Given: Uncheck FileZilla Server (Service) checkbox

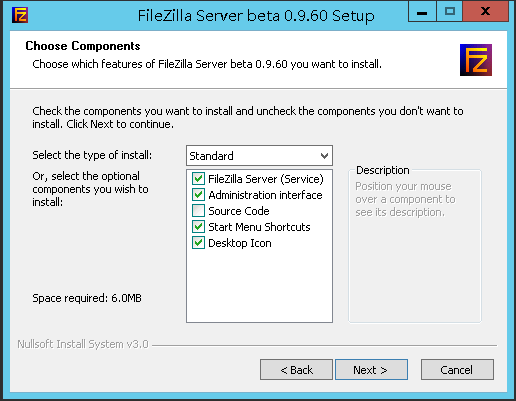Looking at the screenshot, I should coord(198,179).
